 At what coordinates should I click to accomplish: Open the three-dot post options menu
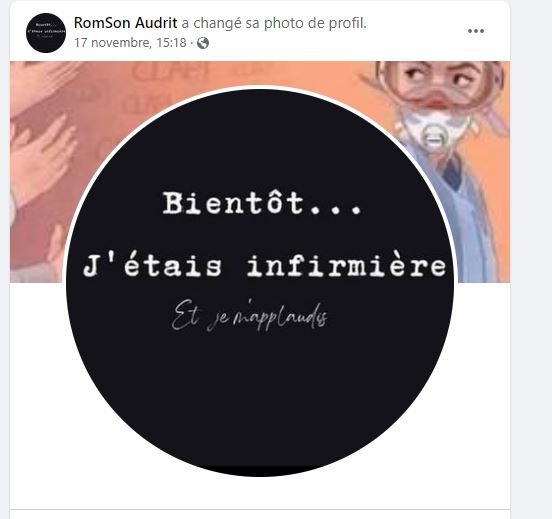(476, 31)
